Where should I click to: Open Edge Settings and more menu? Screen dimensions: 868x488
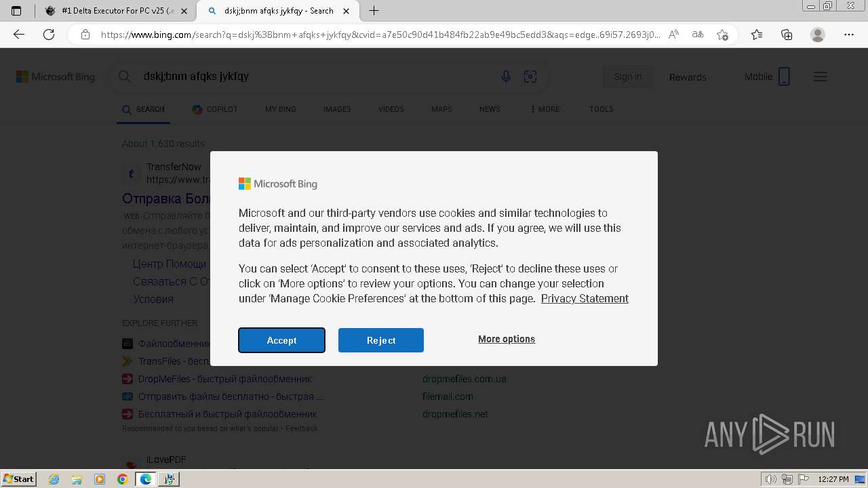pos(849,35)
